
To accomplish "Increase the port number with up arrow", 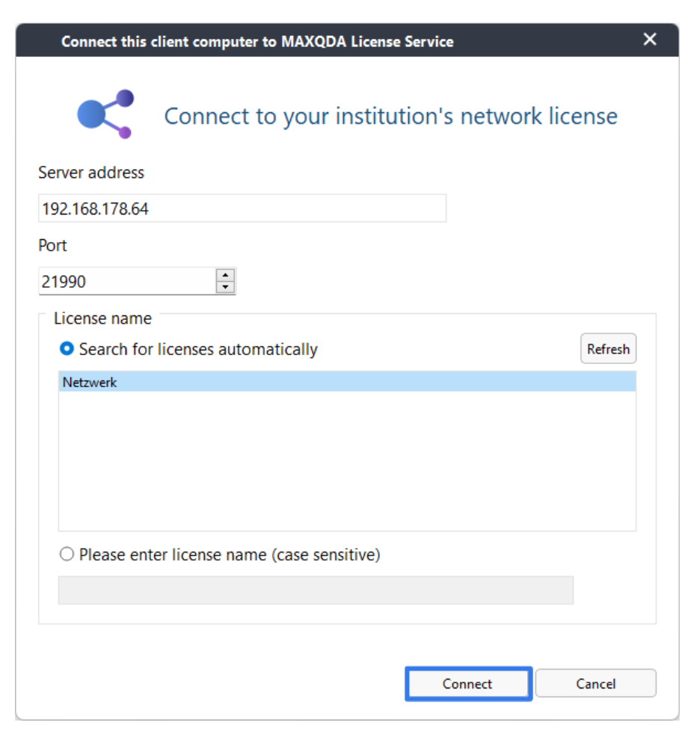I will click(225, 275).
